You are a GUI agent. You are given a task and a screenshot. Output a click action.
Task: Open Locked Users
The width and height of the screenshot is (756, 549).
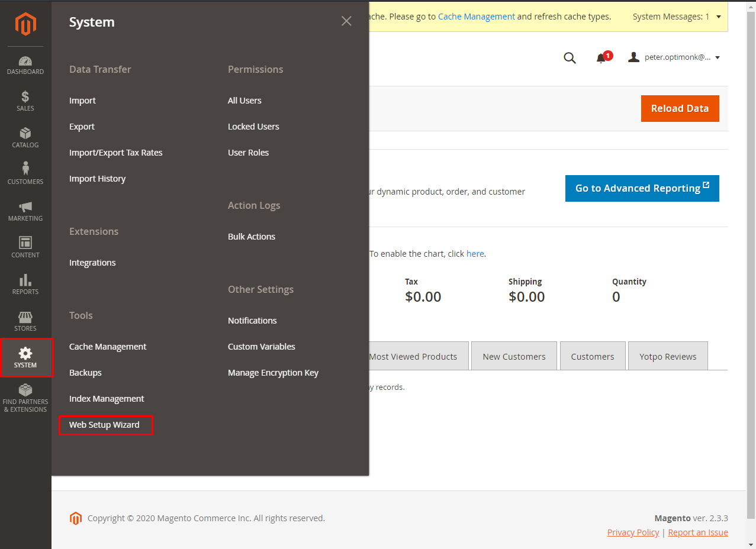[x=253, y=127]
